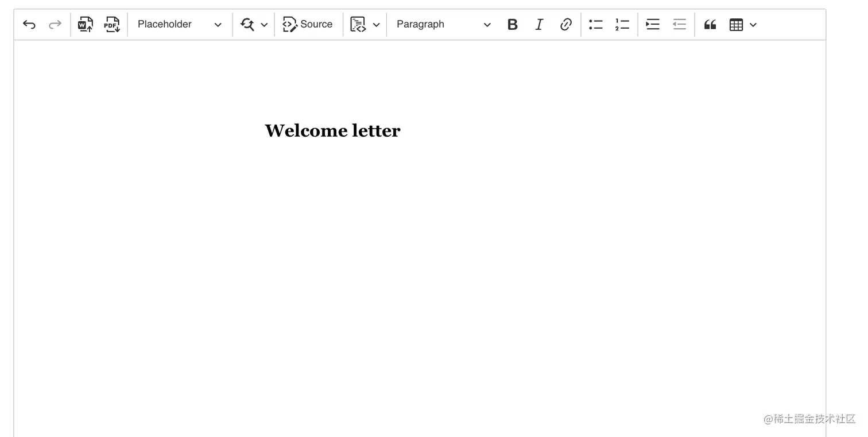Toggle italic formatting
868x437 pixels.
[538, 24]
